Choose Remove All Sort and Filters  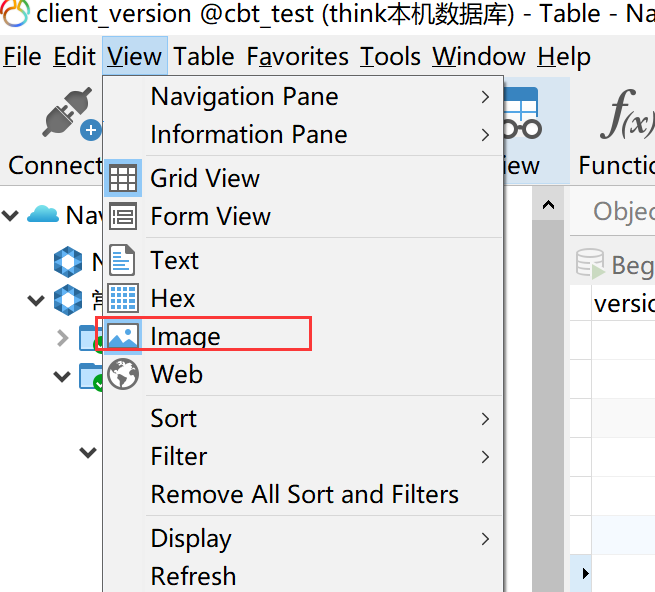click(x=304, y=495)
